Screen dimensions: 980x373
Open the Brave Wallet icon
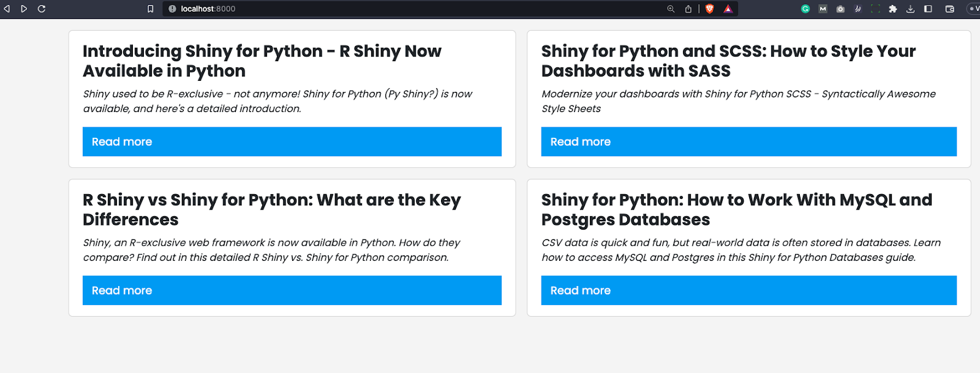[x=950, y=9]
